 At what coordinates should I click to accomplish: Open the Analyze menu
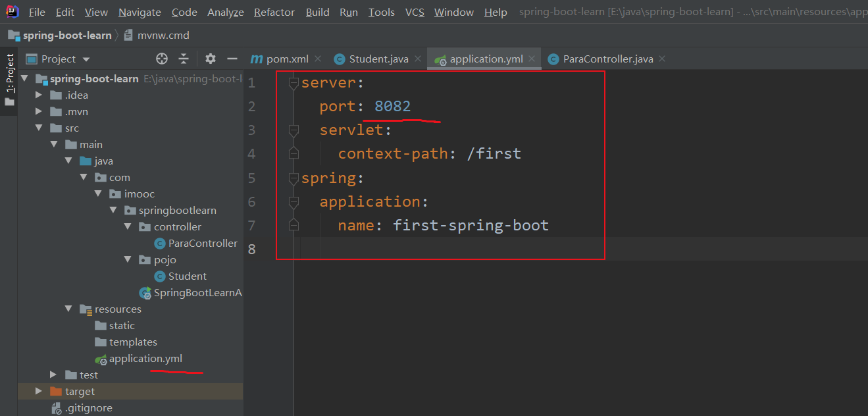[226, 12]
